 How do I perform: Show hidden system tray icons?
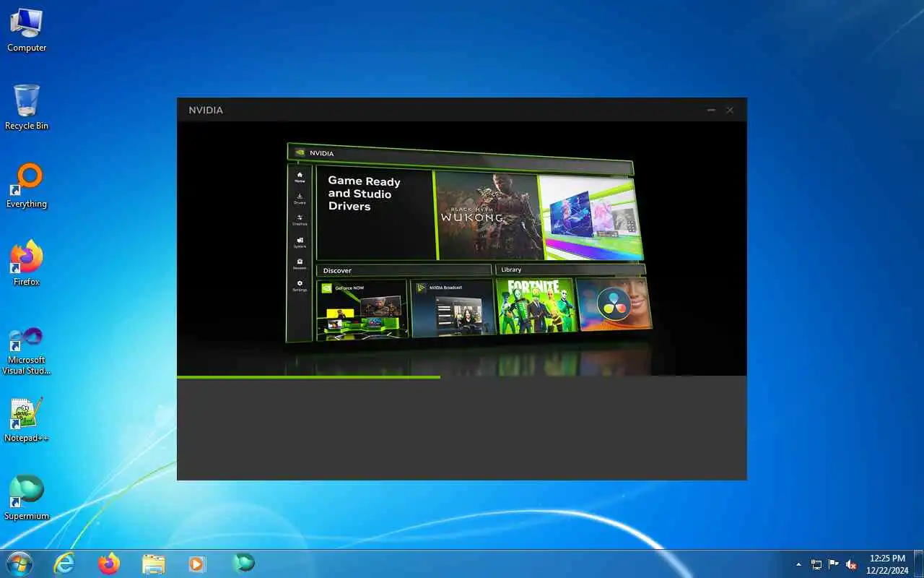tap(798, 564)
